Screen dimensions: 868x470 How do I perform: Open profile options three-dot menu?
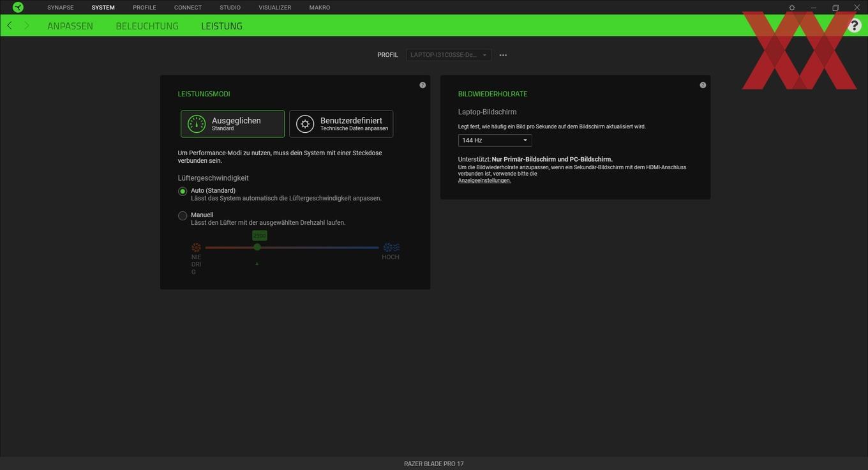[503, 55]
